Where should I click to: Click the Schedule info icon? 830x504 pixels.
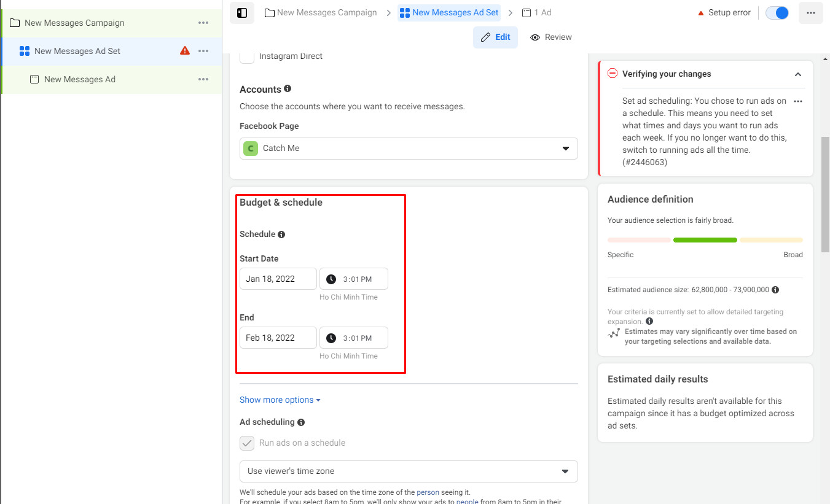(x=281, y=235)
